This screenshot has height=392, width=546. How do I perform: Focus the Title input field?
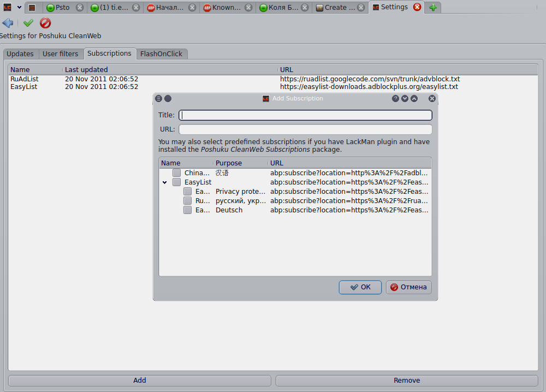pyautogui.click(x=305, y=115)
